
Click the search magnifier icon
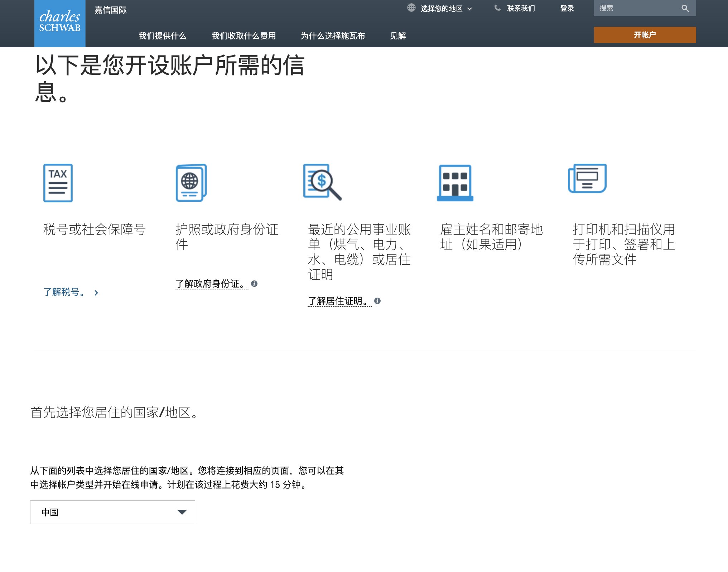pos(685,8)
